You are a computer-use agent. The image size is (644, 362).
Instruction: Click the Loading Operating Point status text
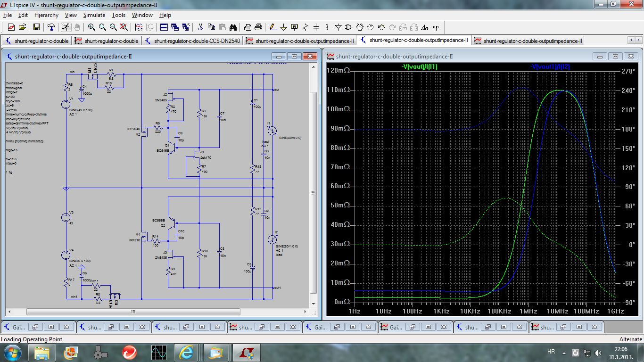(x=32, y=339)
